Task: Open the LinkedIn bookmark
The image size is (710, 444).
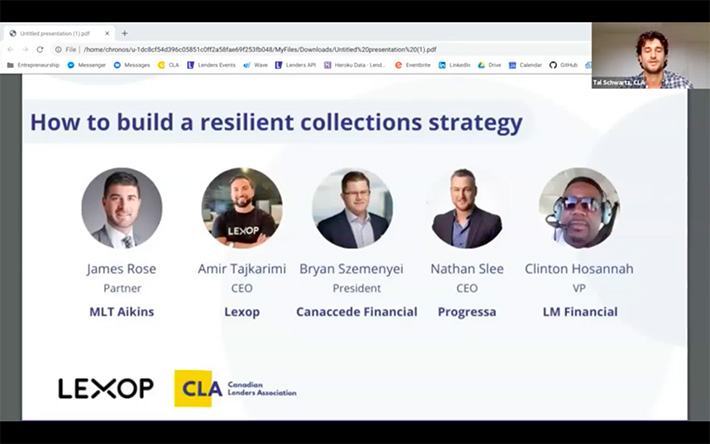Action: [455, 65]
